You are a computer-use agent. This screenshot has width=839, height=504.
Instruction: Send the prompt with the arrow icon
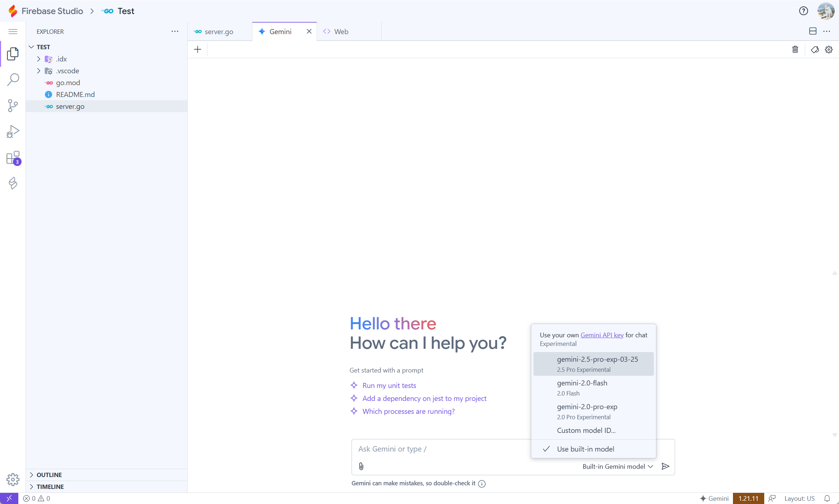click(x=665, y=466)
